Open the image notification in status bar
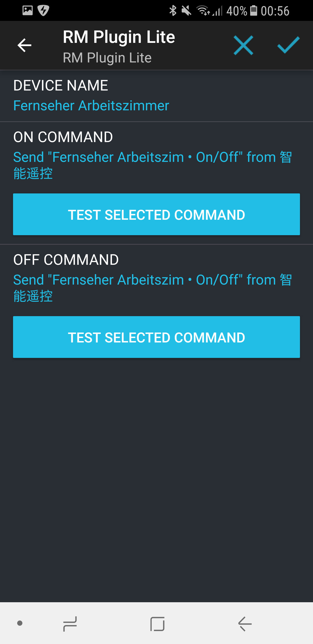 [27, 10]
